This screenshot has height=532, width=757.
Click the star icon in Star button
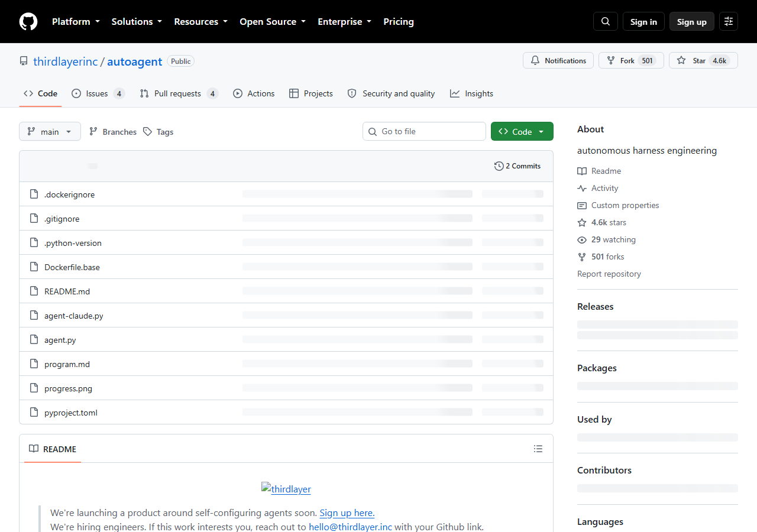[x=681, y=61]
